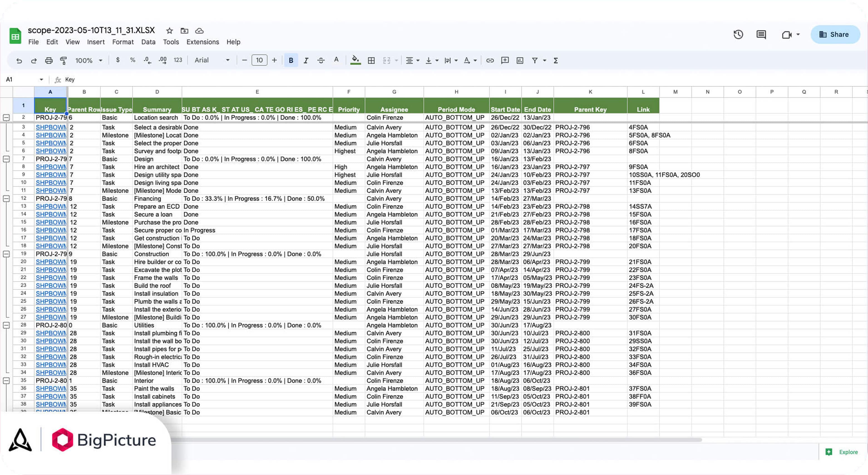The width and height of the screenshot is (868, 475).
Task: Open the Text color tool
Action: point(336,60)
